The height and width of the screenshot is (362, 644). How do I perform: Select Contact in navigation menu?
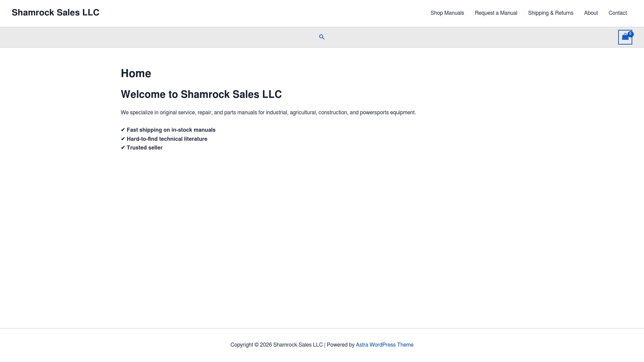(x=618, y=13)
